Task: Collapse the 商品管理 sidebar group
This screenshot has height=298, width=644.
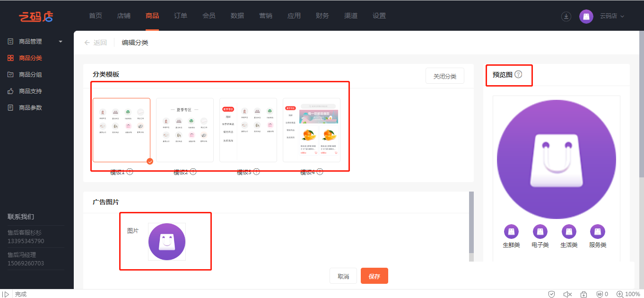Action: 61,42
